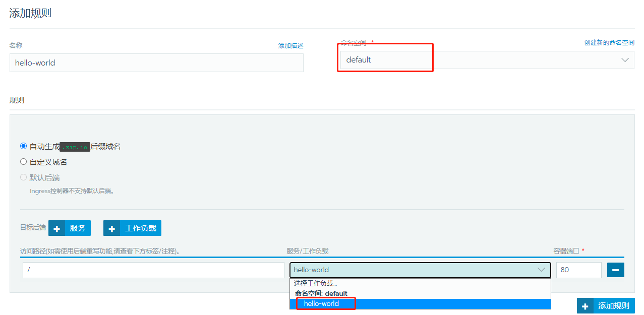Image resolution: width=644 pixels, height=315 pixels.
Task: Click the plus icon on 工作负载 button
Action: pos(111,228)
